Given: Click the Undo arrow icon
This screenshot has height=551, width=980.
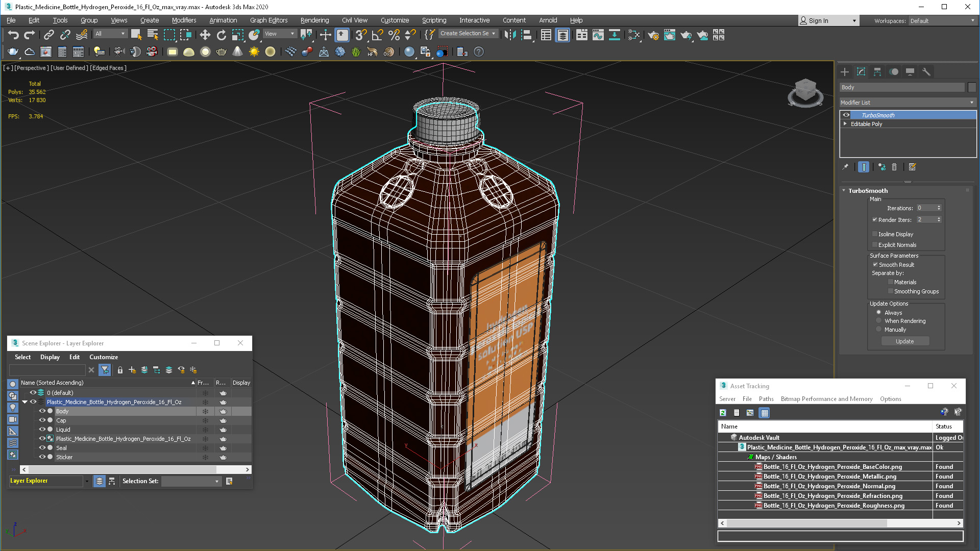Looking at the screenshot, I should (x=13, y=35).
